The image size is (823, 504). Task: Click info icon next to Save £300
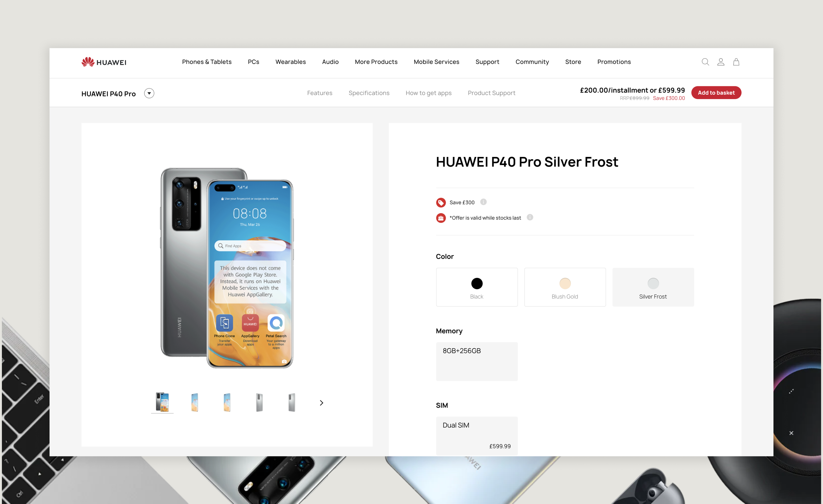pyautogui.click(x=483, y=202)
